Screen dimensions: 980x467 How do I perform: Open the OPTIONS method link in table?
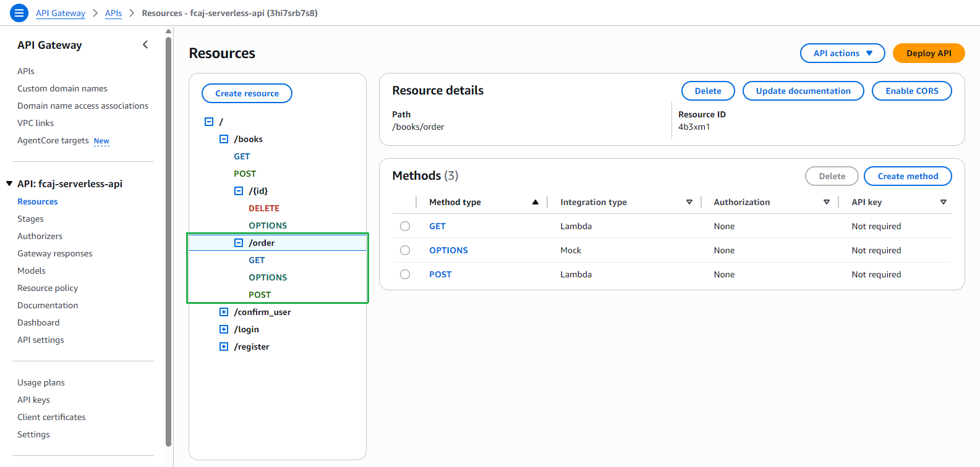tap(448, 250)
